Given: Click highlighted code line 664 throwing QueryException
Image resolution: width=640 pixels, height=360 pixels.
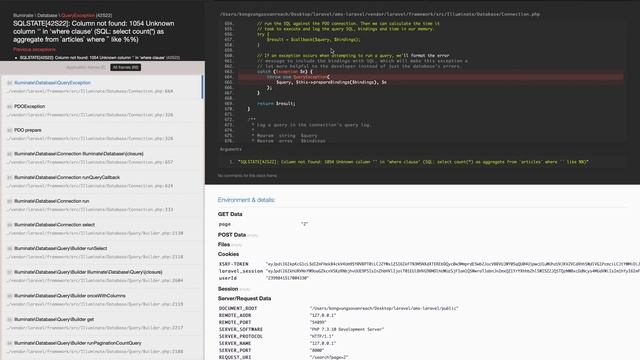Looking at the screenshot, I should tap(431, 77).
